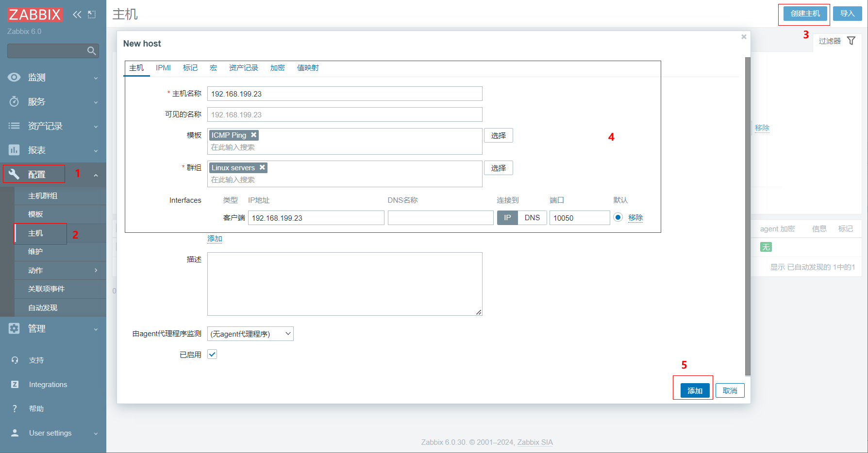Expand the 管理 menu
This screenshot has height=453, width=868.
[x=96, y=329]
